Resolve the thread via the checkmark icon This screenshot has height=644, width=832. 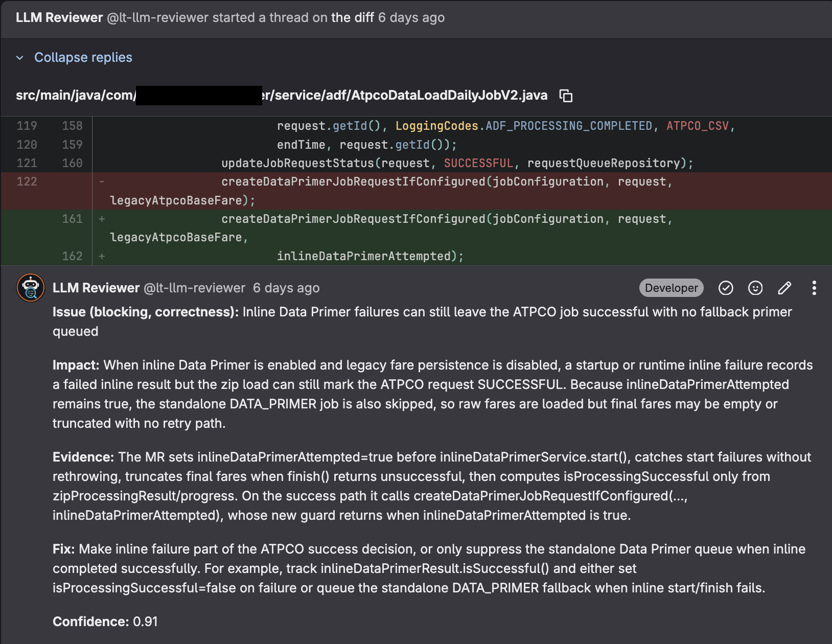coord(726,288)
